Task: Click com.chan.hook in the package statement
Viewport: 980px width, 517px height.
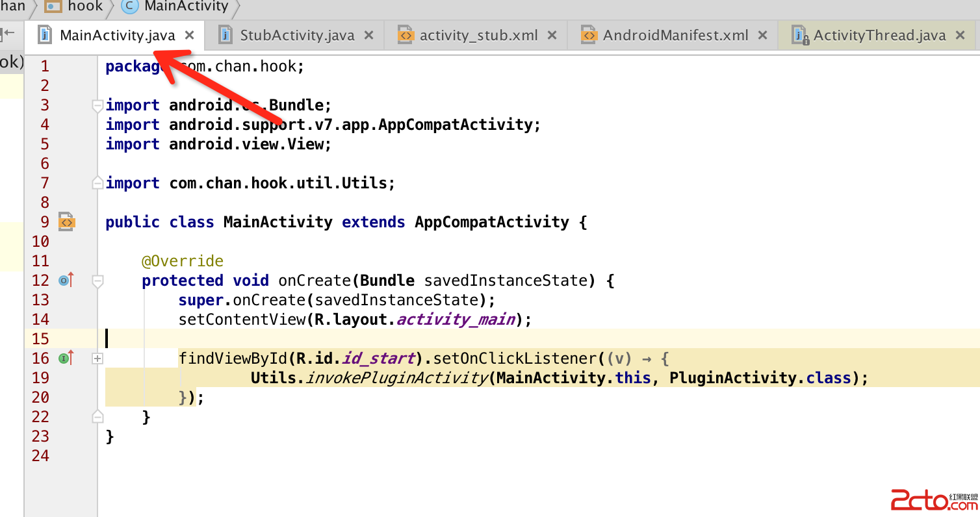Action: click(x=237, y=66)
